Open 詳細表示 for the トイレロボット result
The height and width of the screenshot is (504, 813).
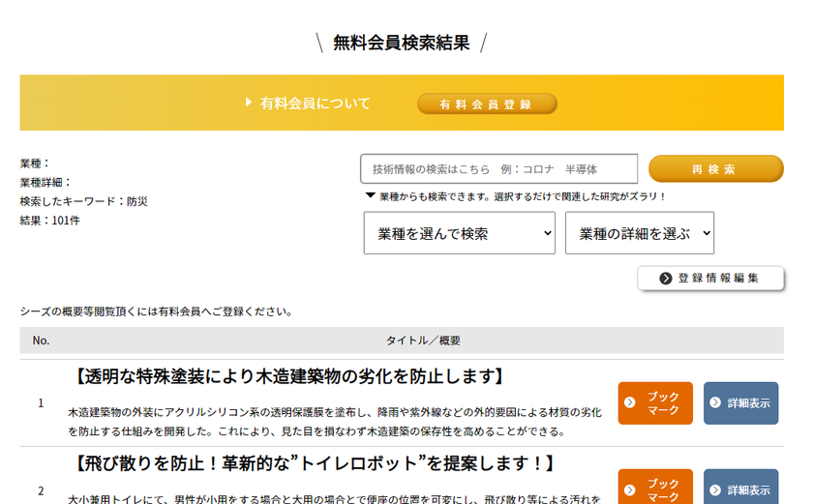[x=740, y=487]
